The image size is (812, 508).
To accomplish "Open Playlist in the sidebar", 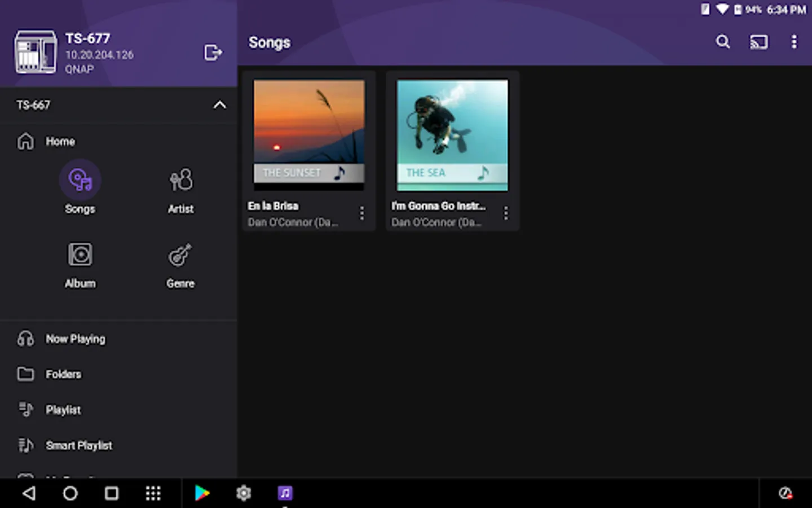I will tap(63, 410).
